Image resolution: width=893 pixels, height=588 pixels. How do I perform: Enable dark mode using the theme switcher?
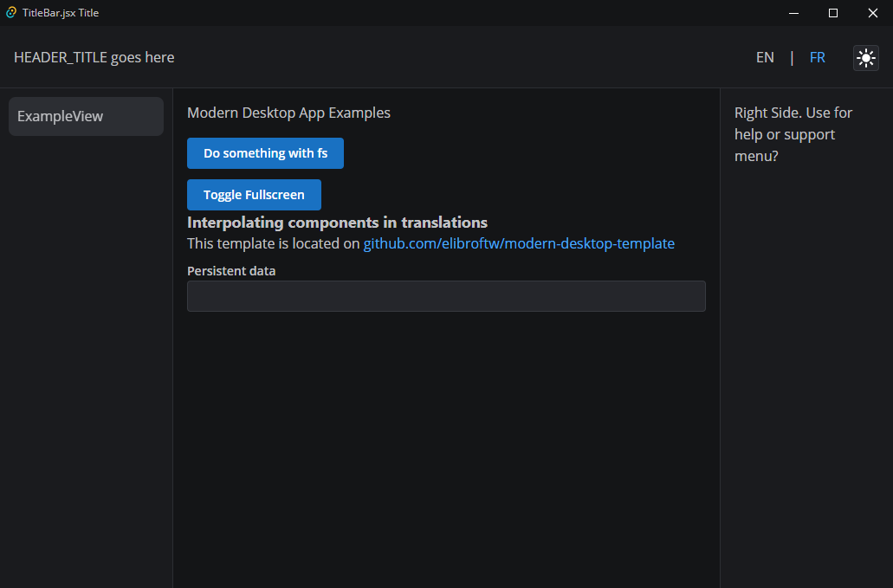[865, 57]
